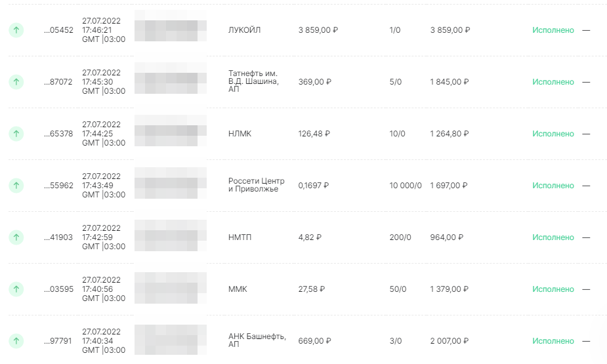Click the green arrow icon for АНК Башнефть, АП
Screen dimensions: 607x364
point(16,341)
